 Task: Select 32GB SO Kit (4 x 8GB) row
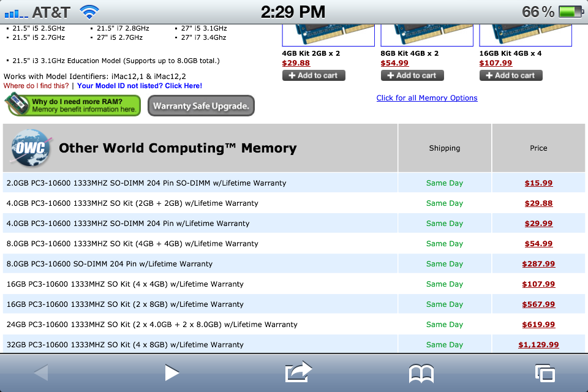click(125, 345)
